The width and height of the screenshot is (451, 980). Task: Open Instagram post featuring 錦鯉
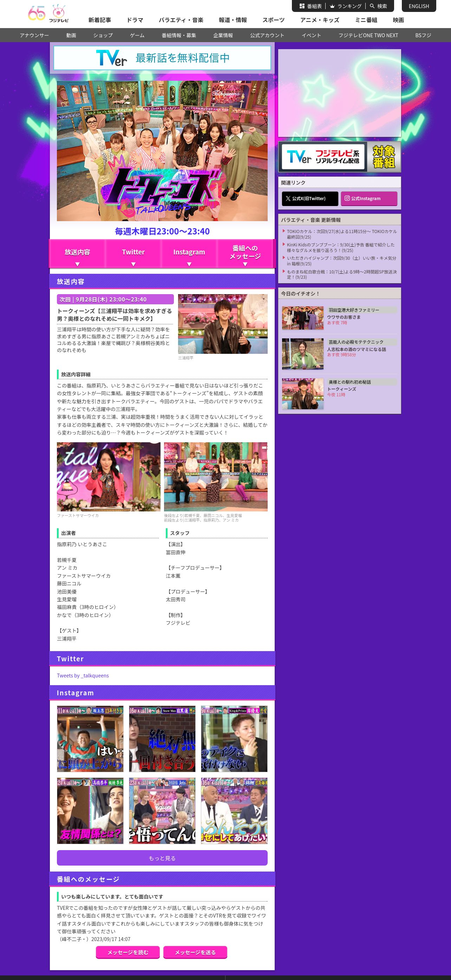(234, 810)
